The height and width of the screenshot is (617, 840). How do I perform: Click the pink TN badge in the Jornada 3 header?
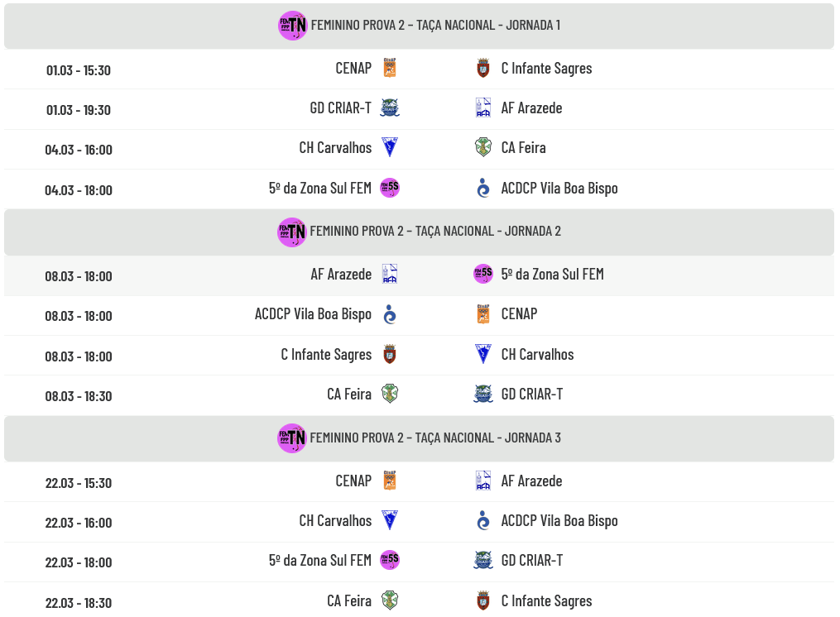pyautogui.click(x=292, y=438)
